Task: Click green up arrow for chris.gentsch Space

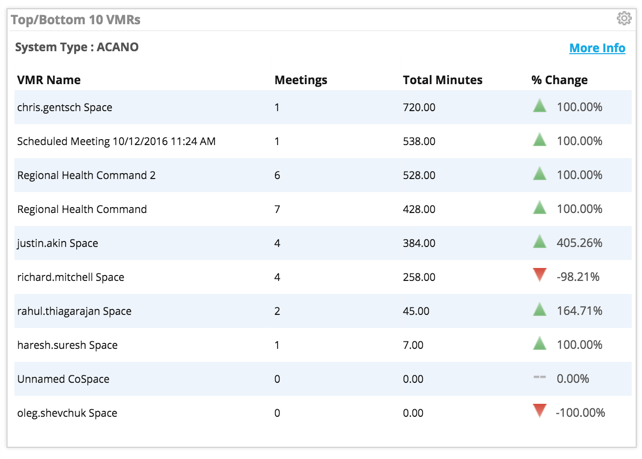Action: (540, 106)
